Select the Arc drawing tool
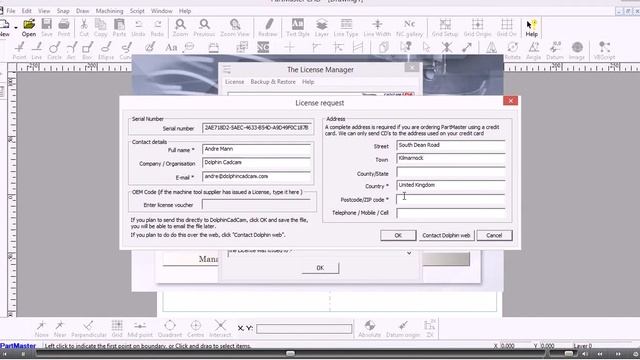This screenshot has width=640, height=360. coord(71,51)
